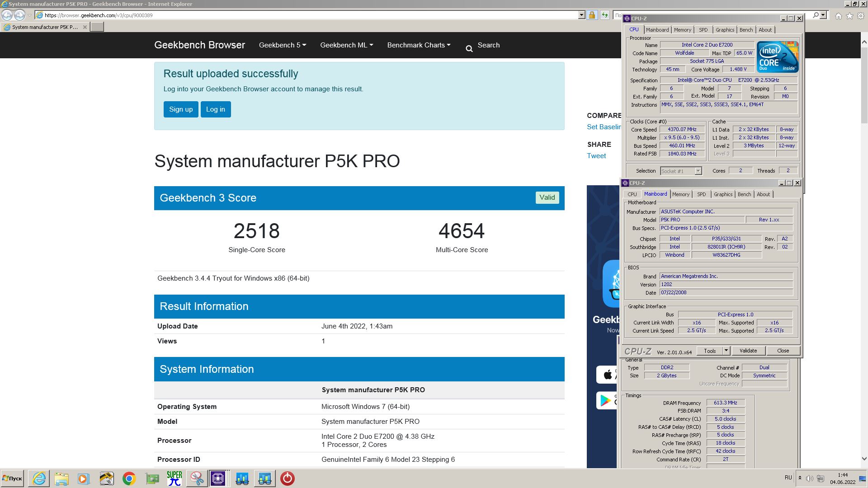Screen dimensions: 868x488
Task: Select Graphics tab in top CPU-Z window
Action: 725,30
